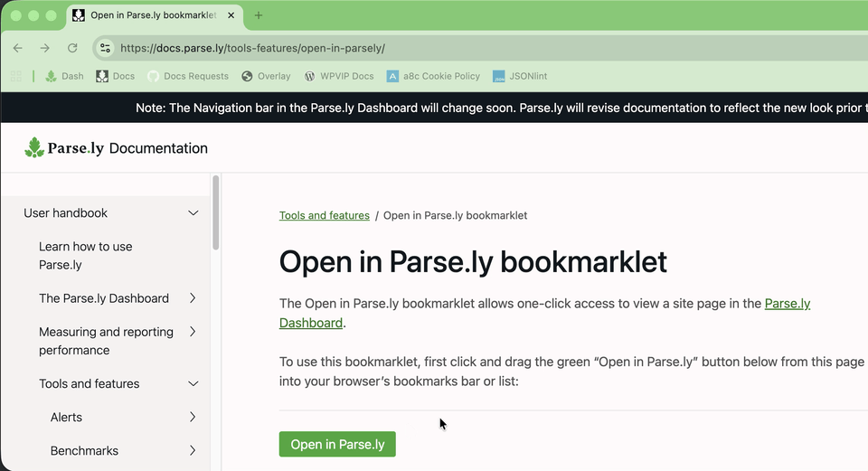Screen dimensions: 868x471
Task: Open the WPVIP Docs bookmark
Action: point(338,77)
